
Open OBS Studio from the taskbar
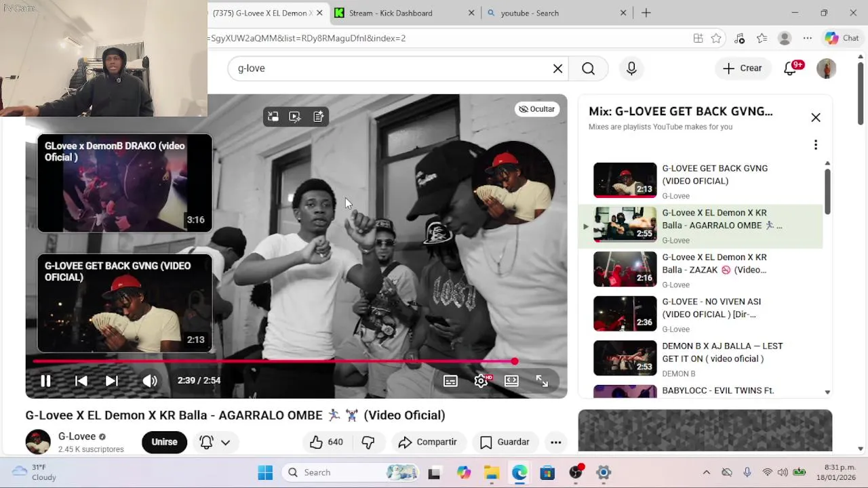[576, 472]
